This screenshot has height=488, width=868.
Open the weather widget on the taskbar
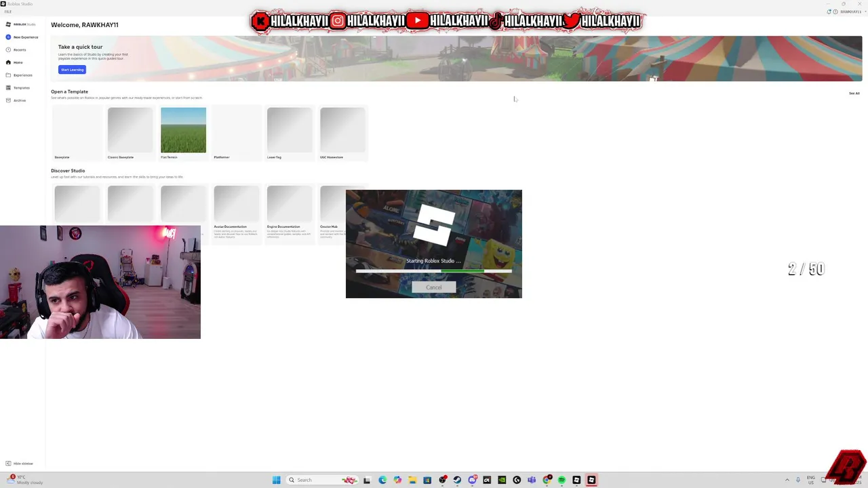click(x=26, y=479)
